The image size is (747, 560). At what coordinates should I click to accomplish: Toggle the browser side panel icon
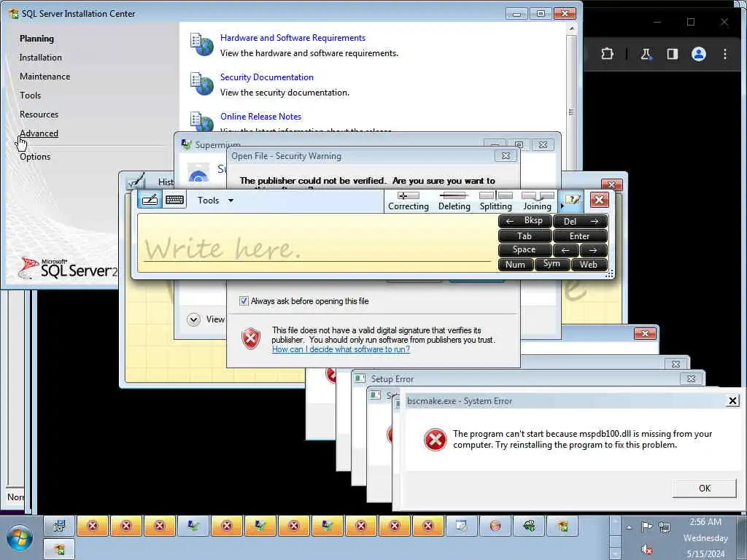pos(672,54)
